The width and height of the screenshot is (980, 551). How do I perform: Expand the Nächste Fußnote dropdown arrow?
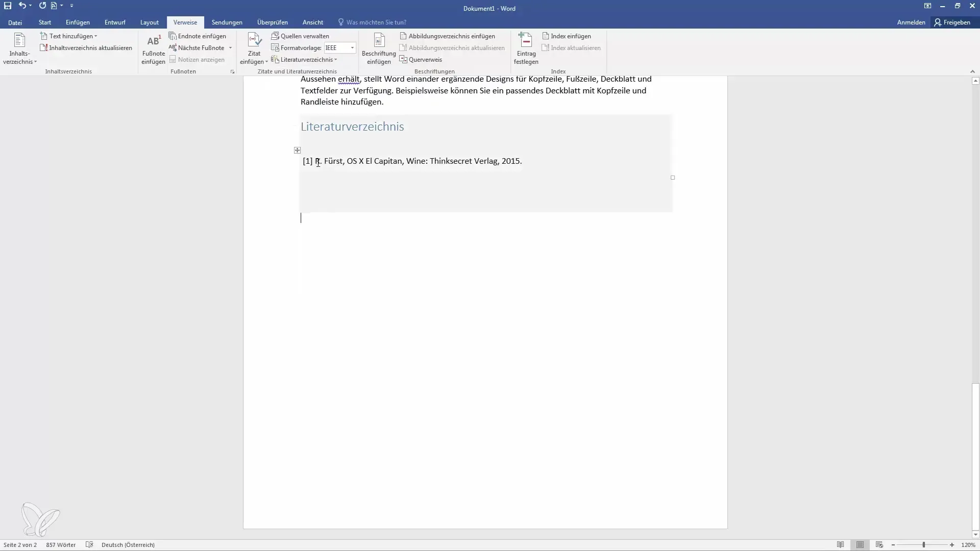point(231,48)
